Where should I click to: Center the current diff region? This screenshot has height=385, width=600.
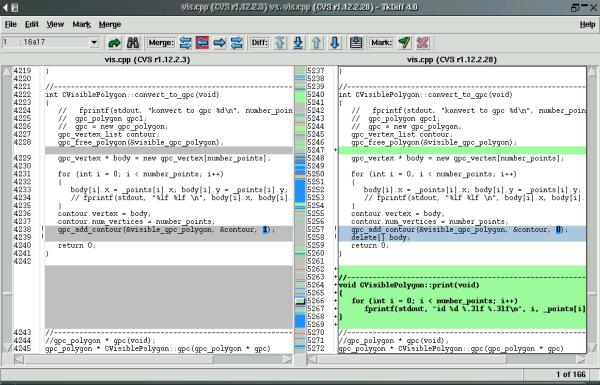(x=356, y=42)
